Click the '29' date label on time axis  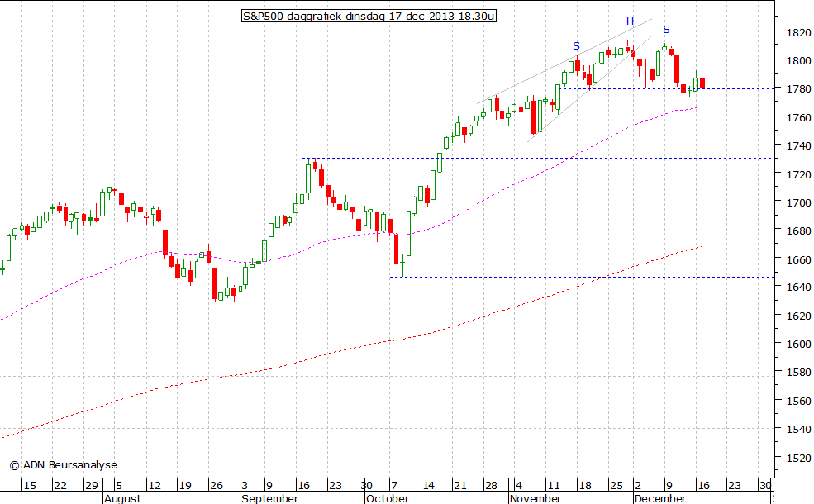coord(92,486)
